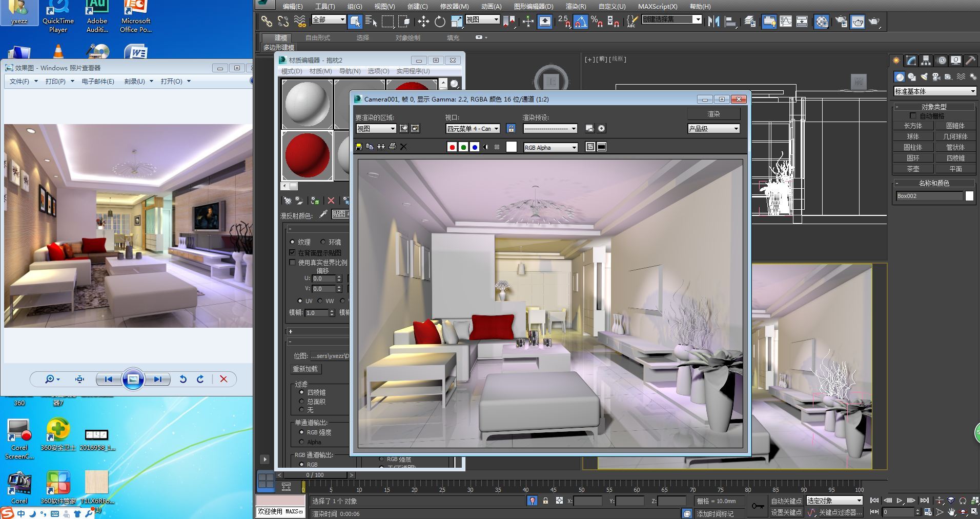Open the 产品级 dropdown

[x=713, y=129]
